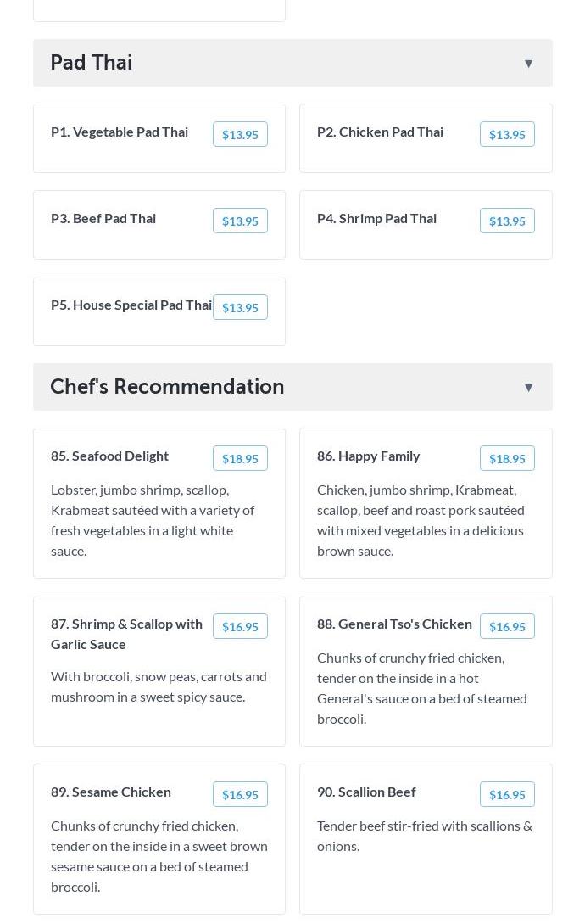Click House Special Pad Thai price button
Viewport: 585px width, 924px height.
click(x=240, y=307)
